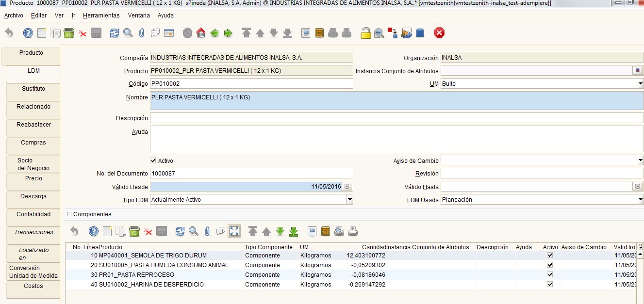Click into the Revisión field

(542, 174)
